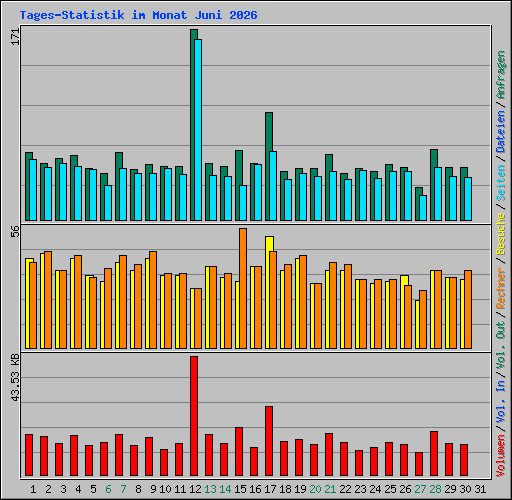Click the green weekend day label '13'
Screen dimensions: 512x500
pos(211,489)
